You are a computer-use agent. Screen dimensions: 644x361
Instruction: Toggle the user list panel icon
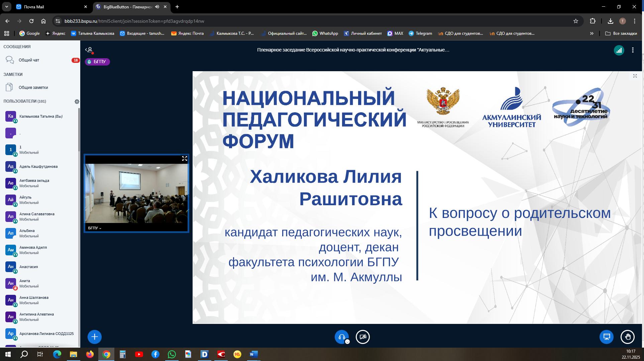[89, 50]
